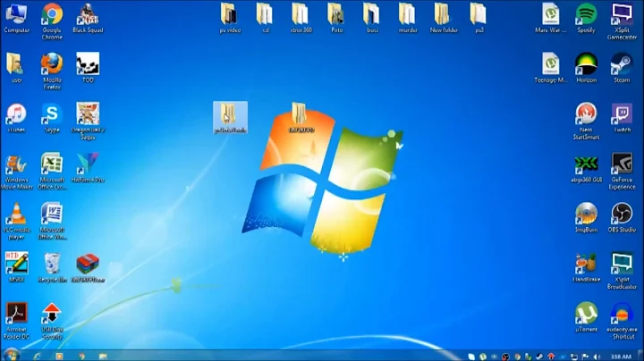The width and height of the screenshot is (644, 361).
Task: Launch Mozilla Firefox shortcut
Action: click(x=52, y=71)
